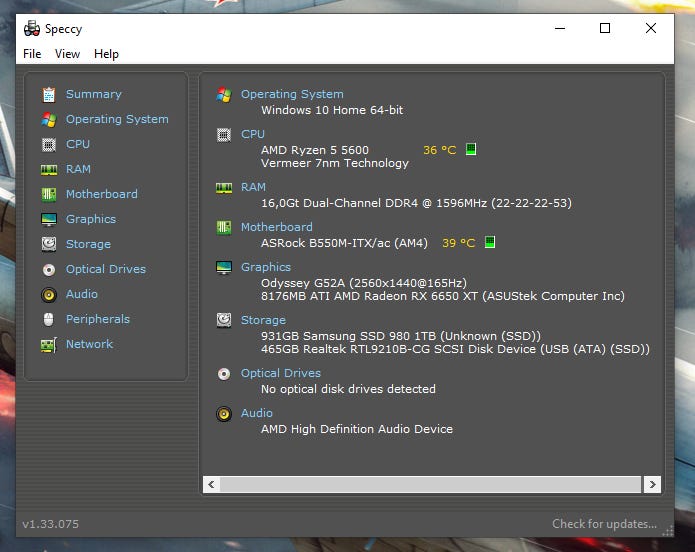Select Summary in the sidebar
This screenshot has height=552, width=695.
pos(94,94)
